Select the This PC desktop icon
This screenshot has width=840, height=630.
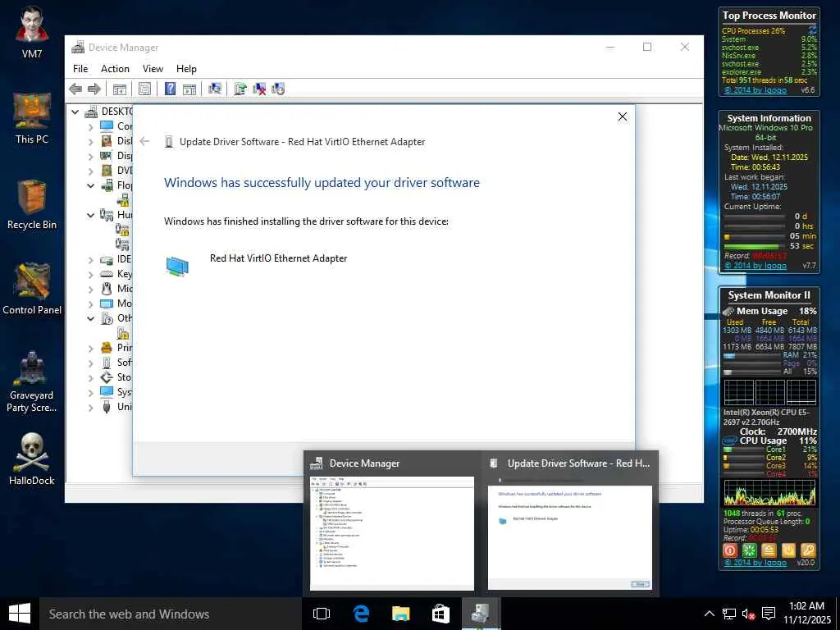click(x=32, y=118)
